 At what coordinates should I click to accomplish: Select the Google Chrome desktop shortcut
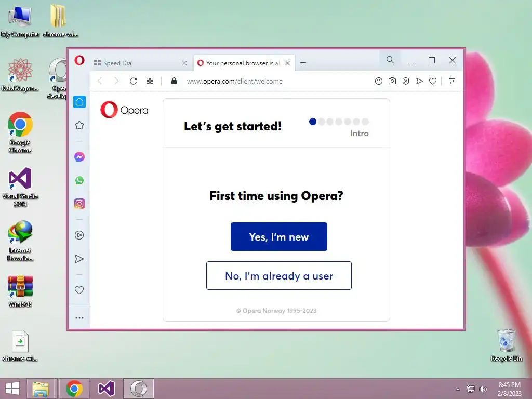coord(20,132)
